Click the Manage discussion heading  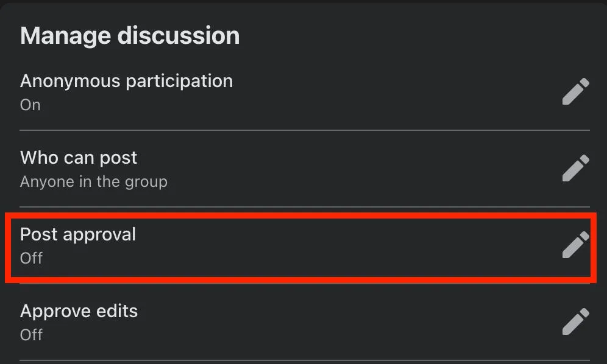[x=130, y=35]
